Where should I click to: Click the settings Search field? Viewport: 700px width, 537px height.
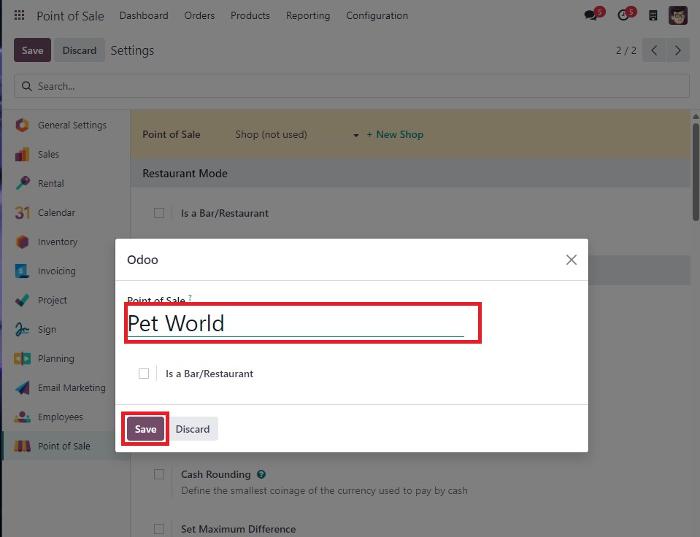coord(352,86)
